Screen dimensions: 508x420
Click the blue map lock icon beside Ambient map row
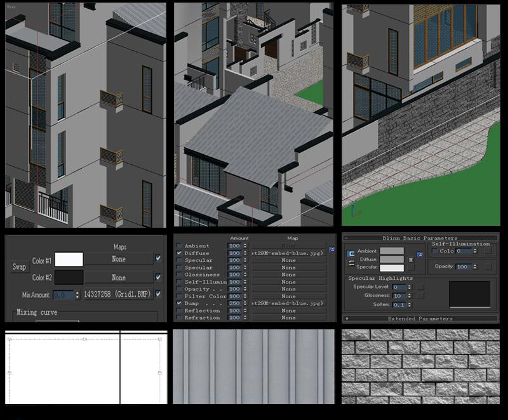(x=331, y=249)
